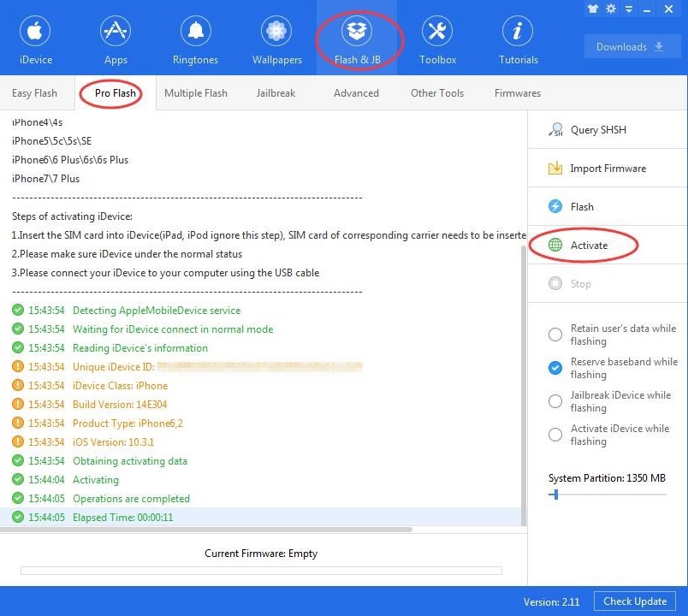Switch to the Easy Flash tab

click(34, 93)
